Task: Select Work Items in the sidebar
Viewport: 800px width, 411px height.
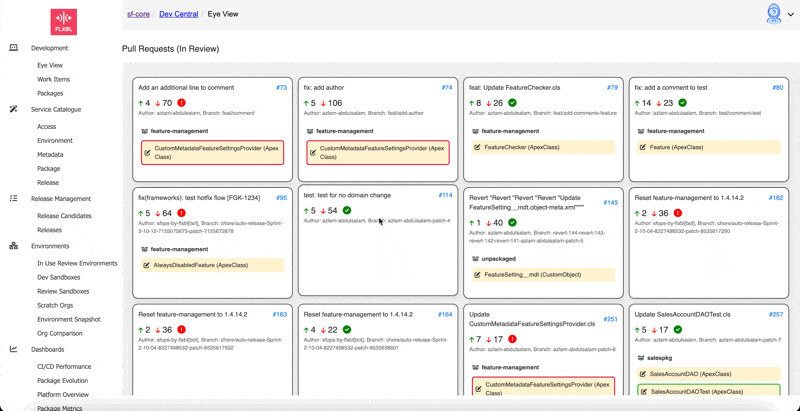Action: [53, 79]
